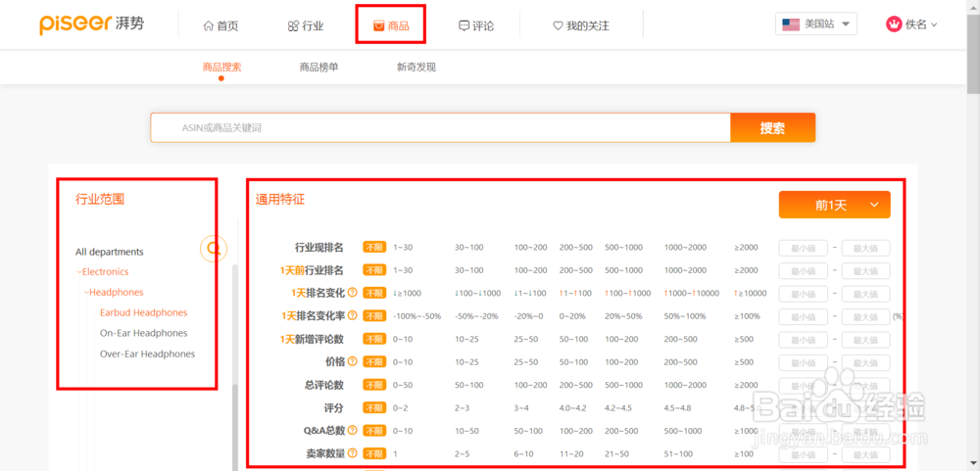Screen dimensions: 980x471
Task: Select All departments in tree
Action: [110, 252]
